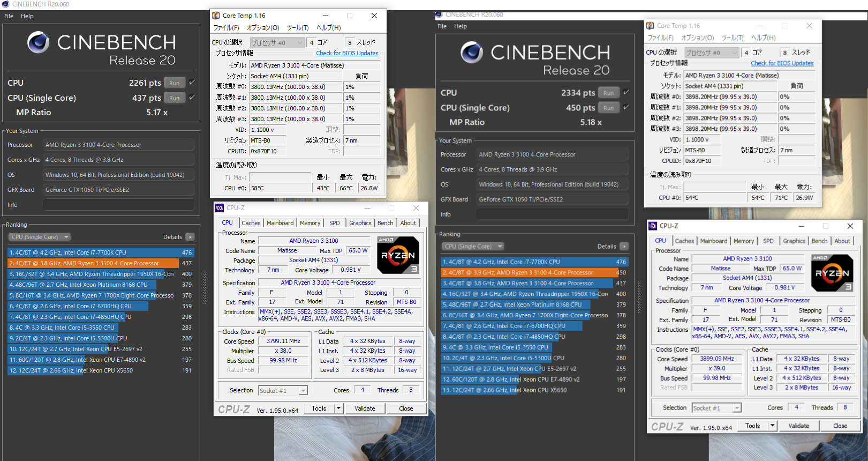Click the Ryzen 3 logo in the right CPU-Z window
The height and width of the screenshot is (461, 868).
click(833, 273)
